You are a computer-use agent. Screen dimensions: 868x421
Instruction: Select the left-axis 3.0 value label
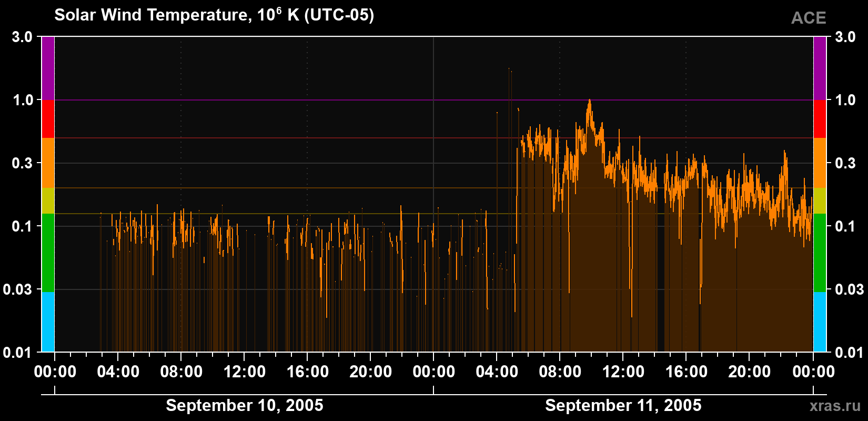[x=22, y=37]
